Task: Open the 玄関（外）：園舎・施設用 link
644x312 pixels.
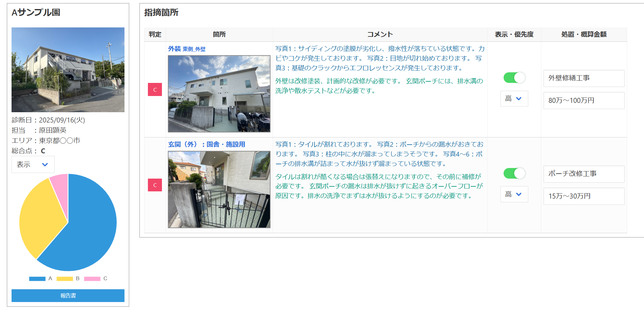Action: [207, 144]
